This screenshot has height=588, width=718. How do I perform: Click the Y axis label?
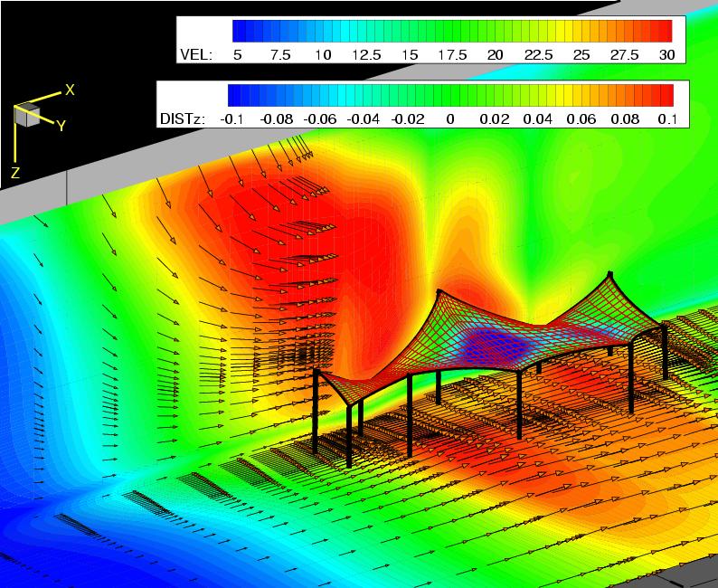pyautogui.click(x=61, y=126)
